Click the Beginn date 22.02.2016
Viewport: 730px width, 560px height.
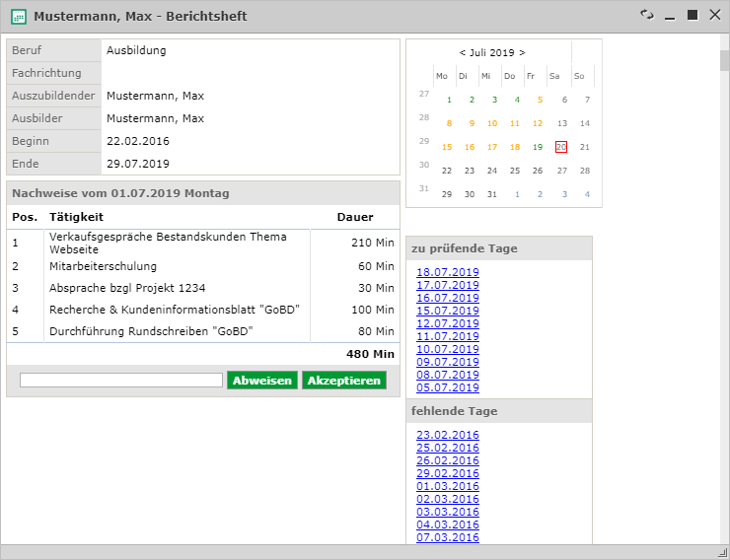pyautogui.click(x=138, y=141)
